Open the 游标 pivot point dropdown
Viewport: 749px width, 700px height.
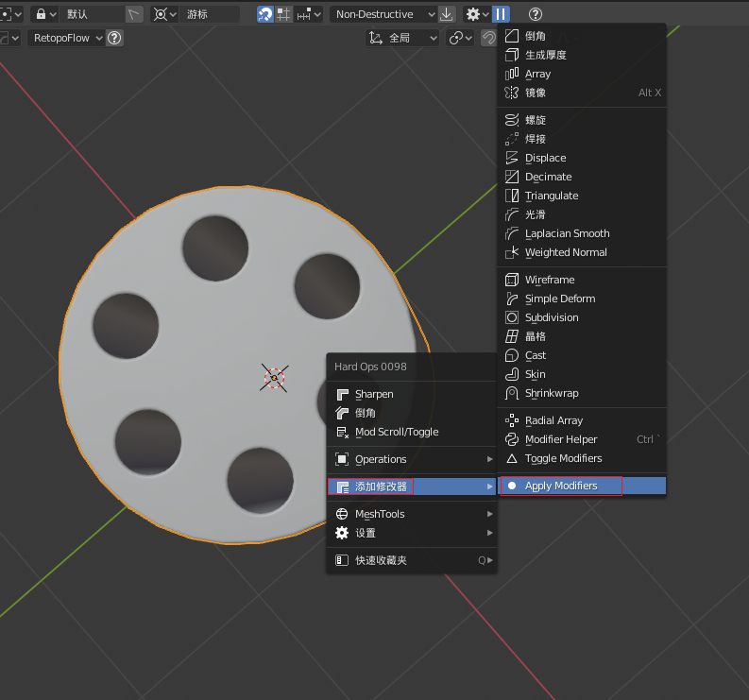coord(196,14)
